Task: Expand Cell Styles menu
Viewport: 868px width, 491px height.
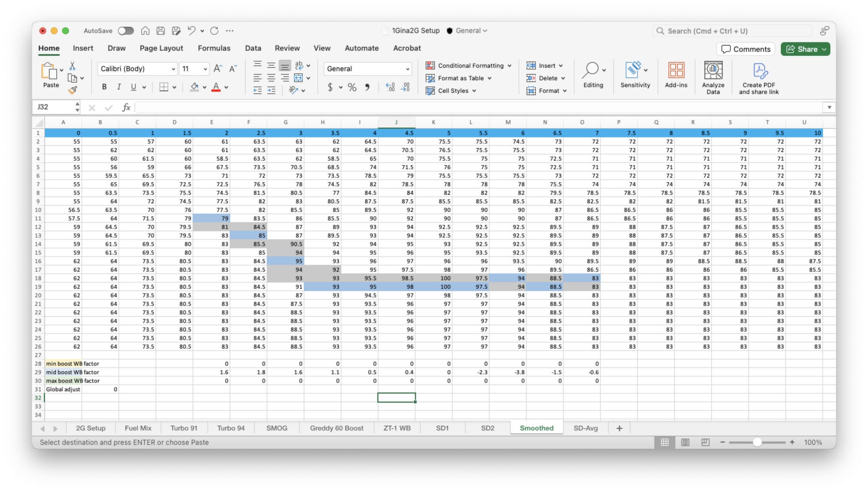Action: 451,91
